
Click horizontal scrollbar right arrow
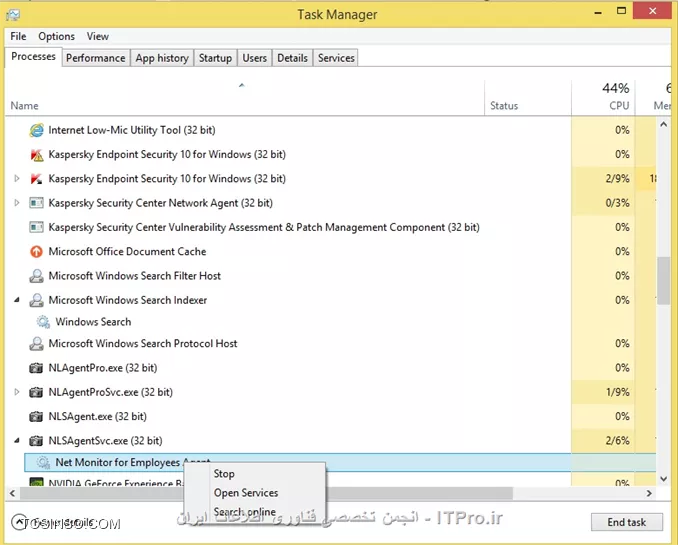649,493
